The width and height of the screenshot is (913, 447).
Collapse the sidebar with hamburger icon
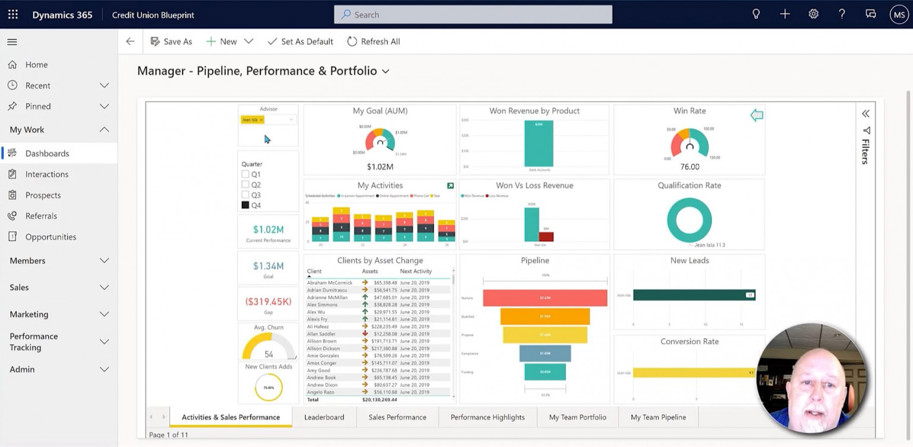pyautogui.click(x=12, y=42)
